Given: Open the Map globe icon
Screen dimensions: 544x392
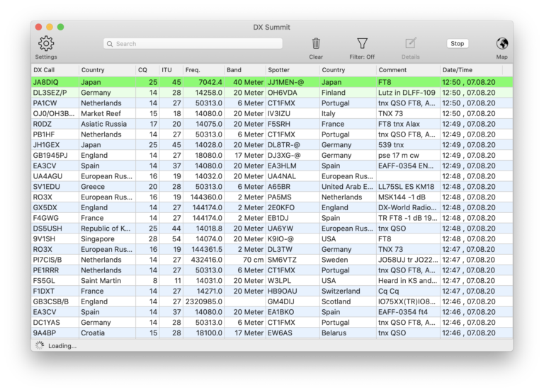Looking at the screenshot, I should 502,44.
